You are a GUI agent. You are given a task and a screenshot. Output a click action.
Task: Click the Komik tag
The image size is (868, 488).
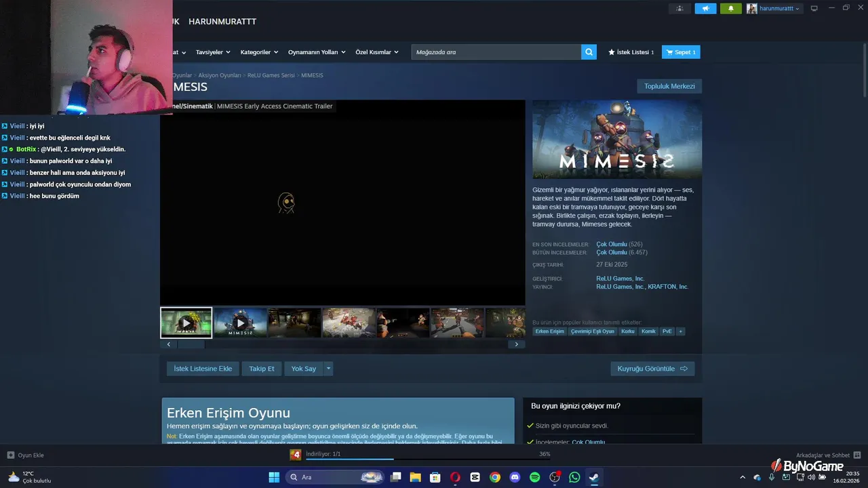pyautogui.click(x=648, y=331)
